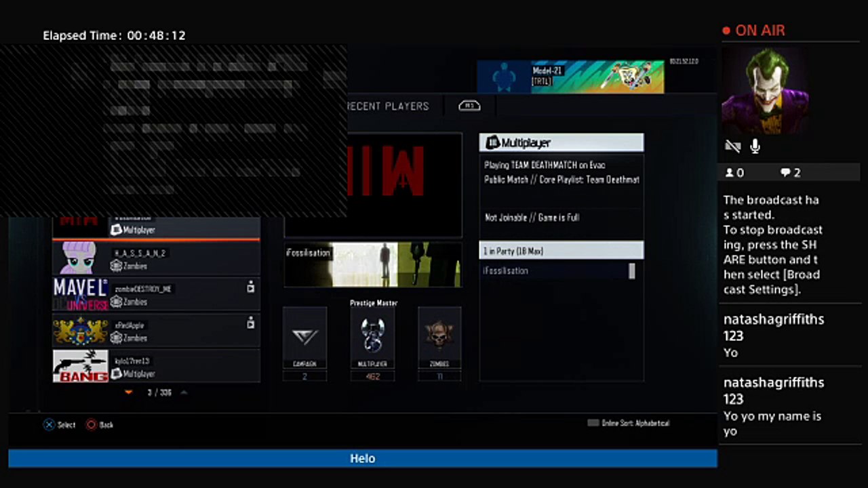
Task: Open the Model-21 player calling card
Action: click(570, 77)
